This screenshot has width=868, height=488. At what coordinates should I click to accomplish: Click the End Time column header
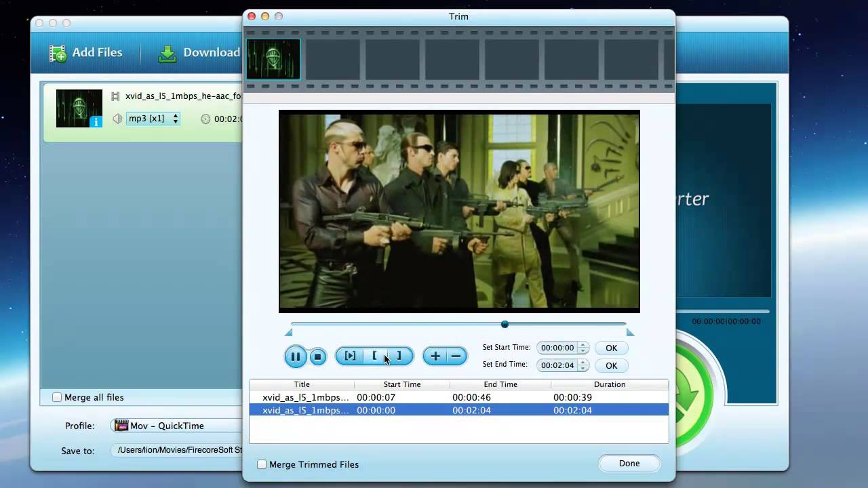tap(500, 384)
